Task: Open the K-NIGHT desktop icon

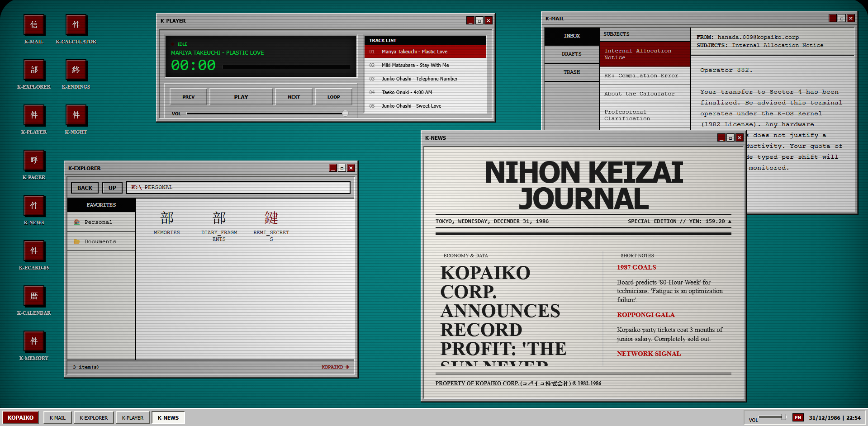Action: pos(76,120)
